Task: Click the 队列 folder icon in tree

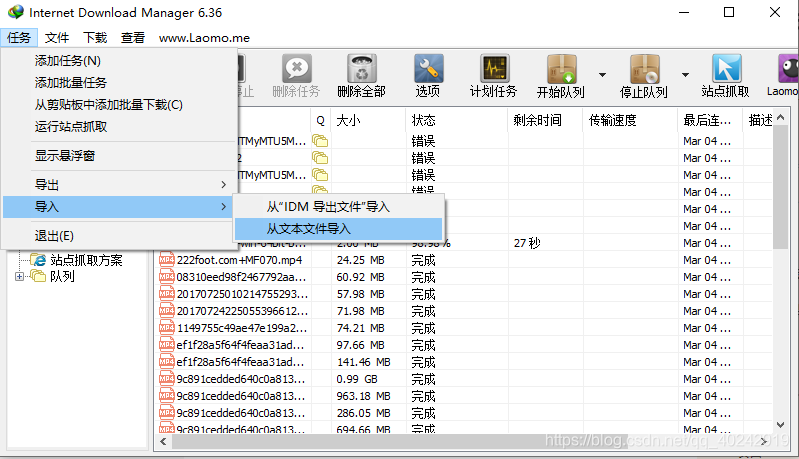Action: point(38,276)
